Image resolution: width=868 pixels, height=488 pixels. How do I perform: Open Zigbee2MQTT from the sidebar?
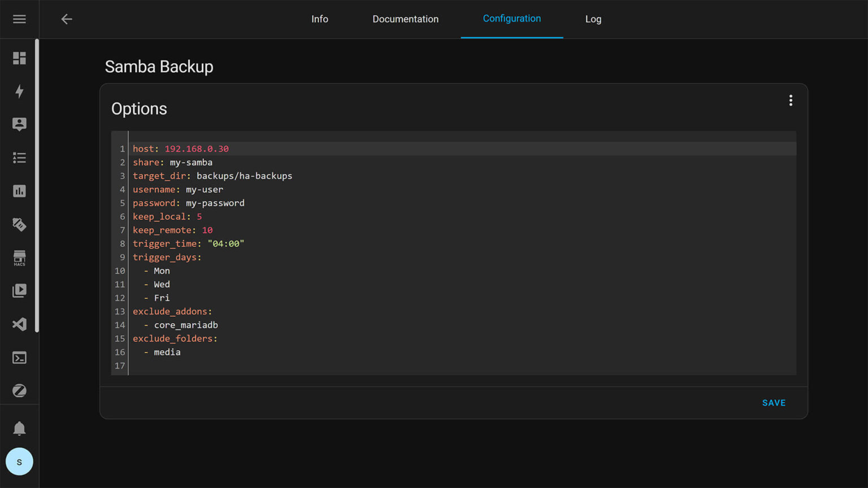(19, 391)
